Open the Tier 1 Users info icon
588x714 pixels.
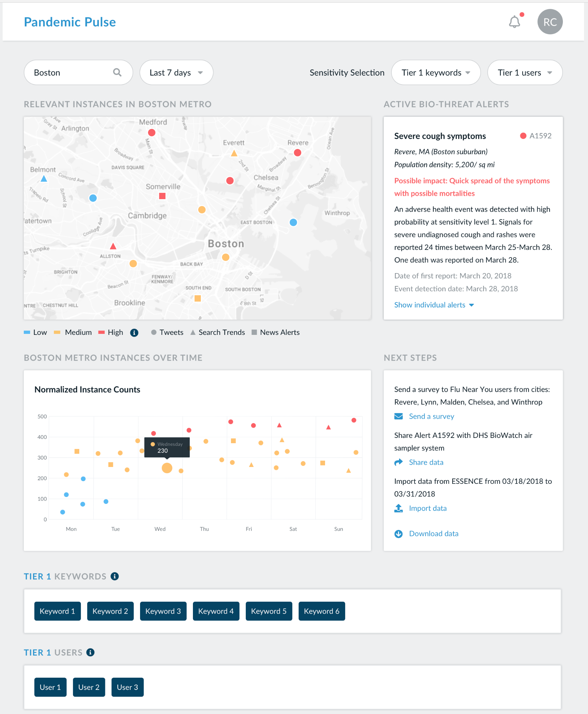coord(90,652)
